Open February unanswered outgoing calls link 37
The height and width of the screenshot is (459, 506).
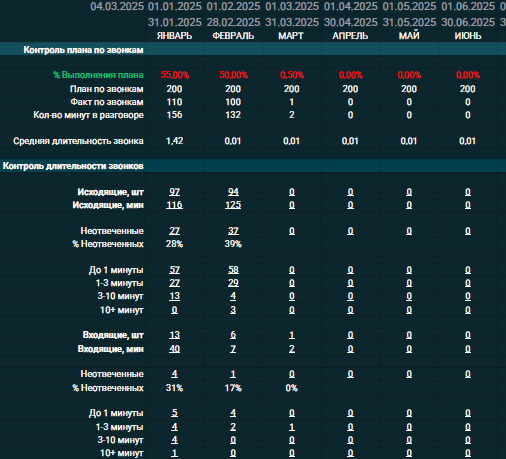[233, 231]
